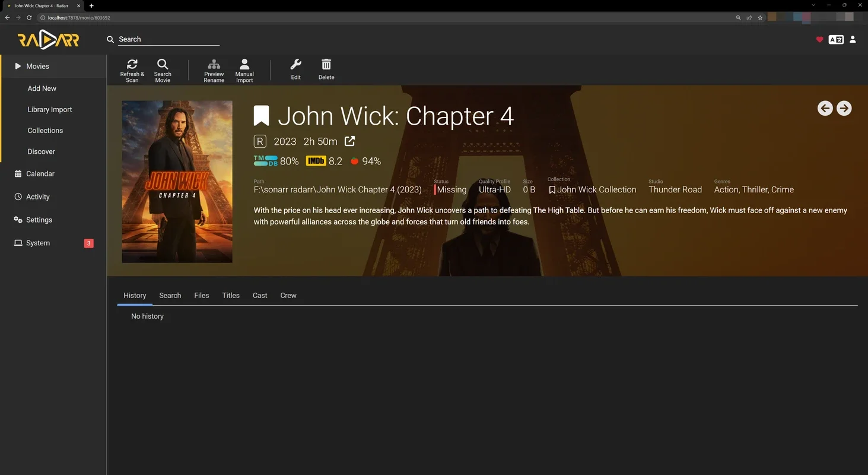The height and width of the screenshot is (475, 868).
Task: Click the John Wick: Chapter 4 title
Action: coord(396,116)
